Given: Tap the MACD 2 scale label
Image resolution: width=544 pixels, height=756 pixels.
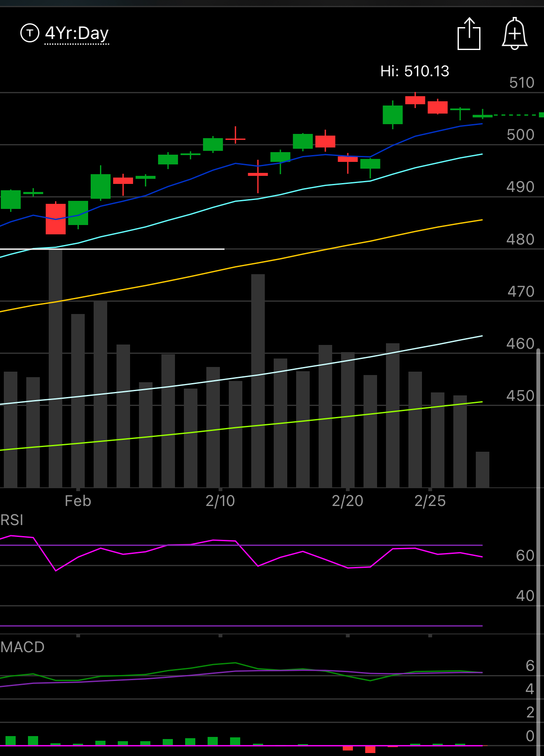Looking at the screenshot, I should 530,712.
